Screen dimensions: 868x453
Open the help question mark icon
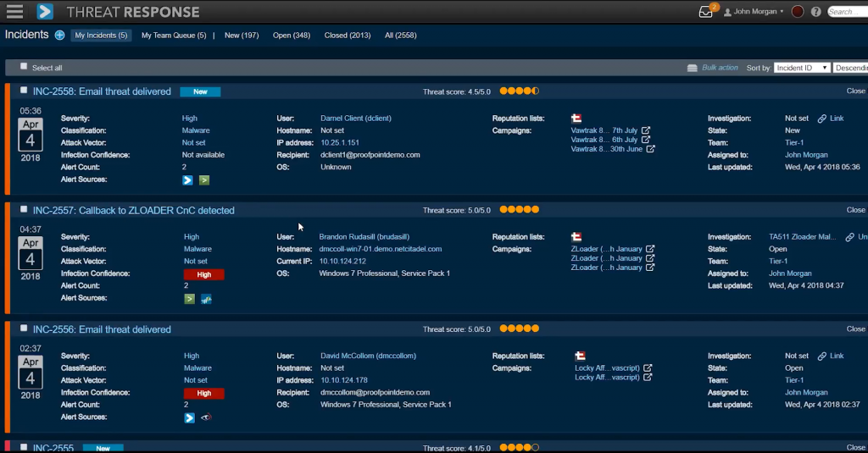(x=816, y=12)
